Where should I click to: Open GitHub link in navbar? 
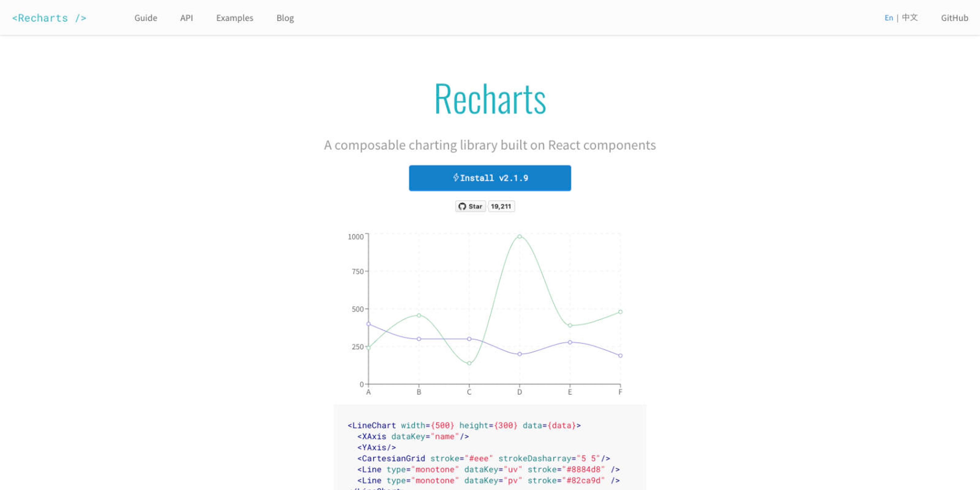click(x=954, y=18)
